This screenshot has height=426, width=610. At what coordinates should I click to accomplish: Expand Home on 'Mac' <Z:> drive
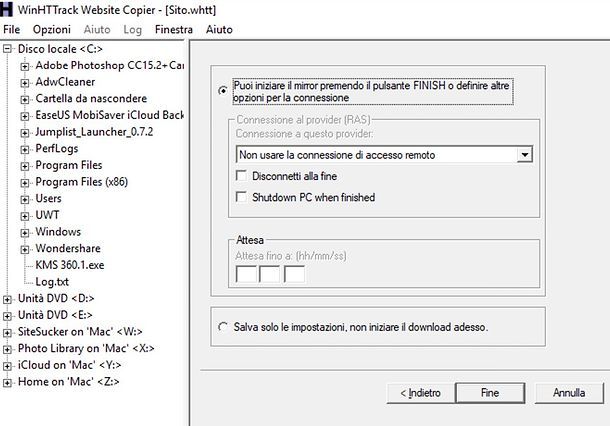[x=7, y=382]
